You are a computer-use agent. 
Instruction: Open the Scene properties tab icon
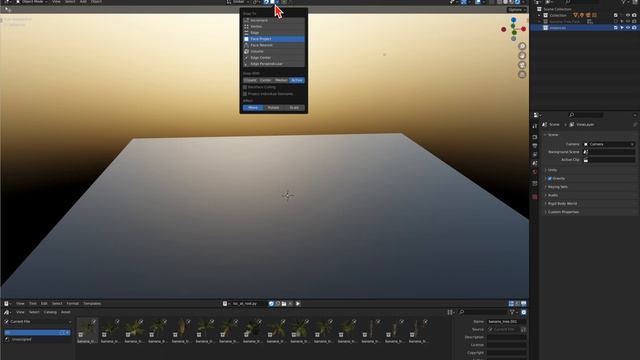535,163
